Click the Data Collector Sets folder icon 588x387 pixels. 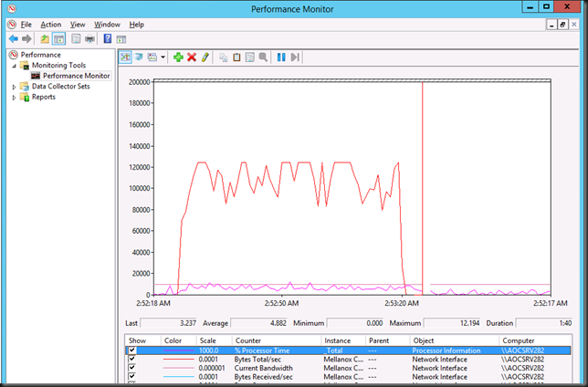[25, 86]
